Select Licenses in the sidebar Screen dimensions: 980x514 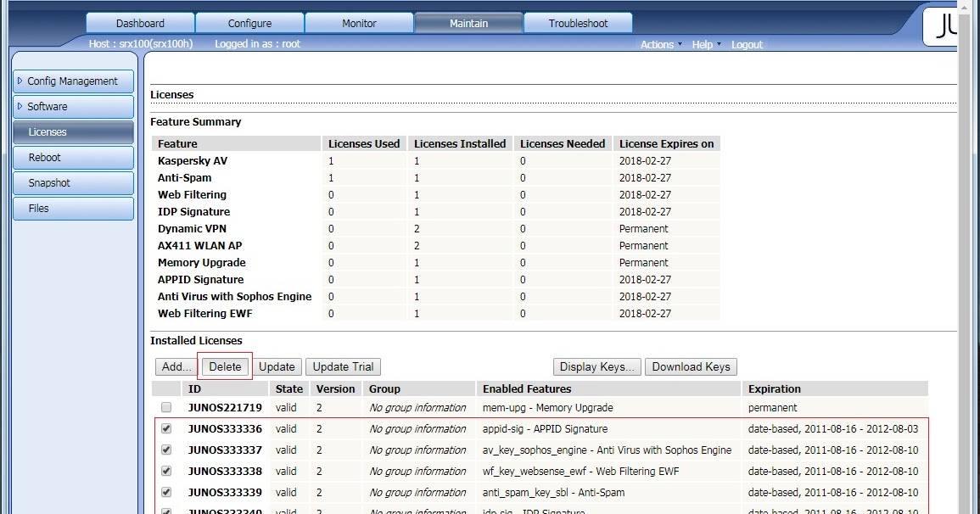pyautogui.click(x=73, y=131)
